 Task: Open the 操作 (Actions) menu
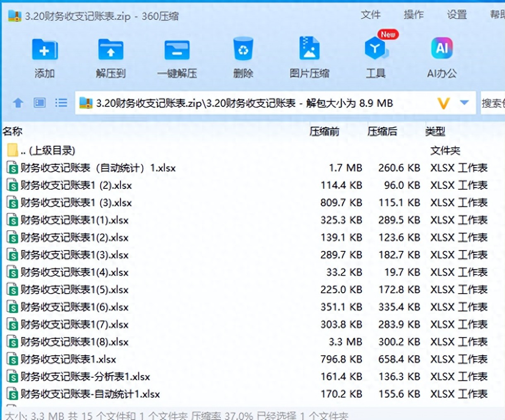[x=414, y=14]
